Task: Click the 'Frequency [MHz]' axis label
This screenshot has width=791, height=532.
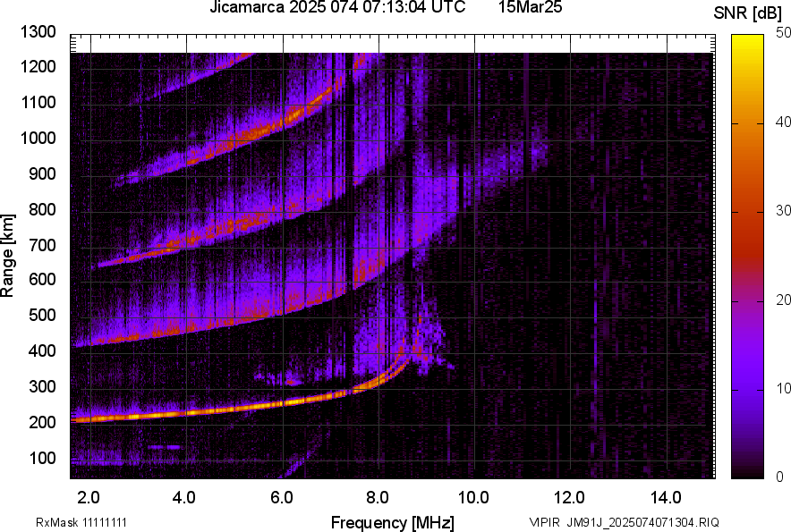Action: tap(393, 522)
